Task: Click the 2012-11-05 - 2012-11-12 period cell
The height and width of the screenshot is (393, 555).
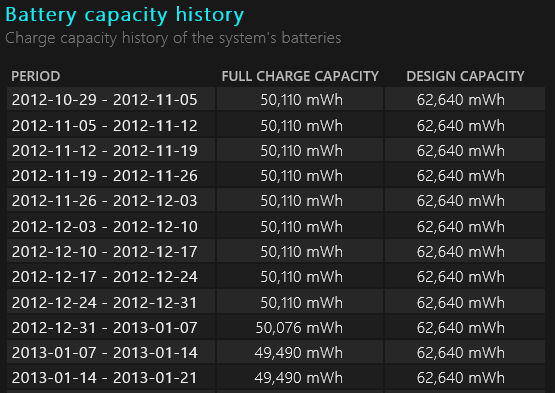Action: click(x=111, y=125)
